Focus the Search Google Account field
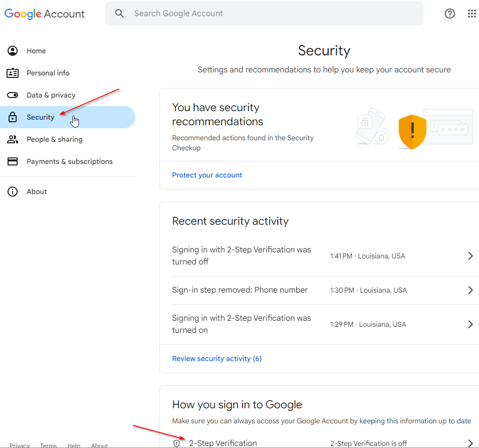 click(x=264, y=14)
